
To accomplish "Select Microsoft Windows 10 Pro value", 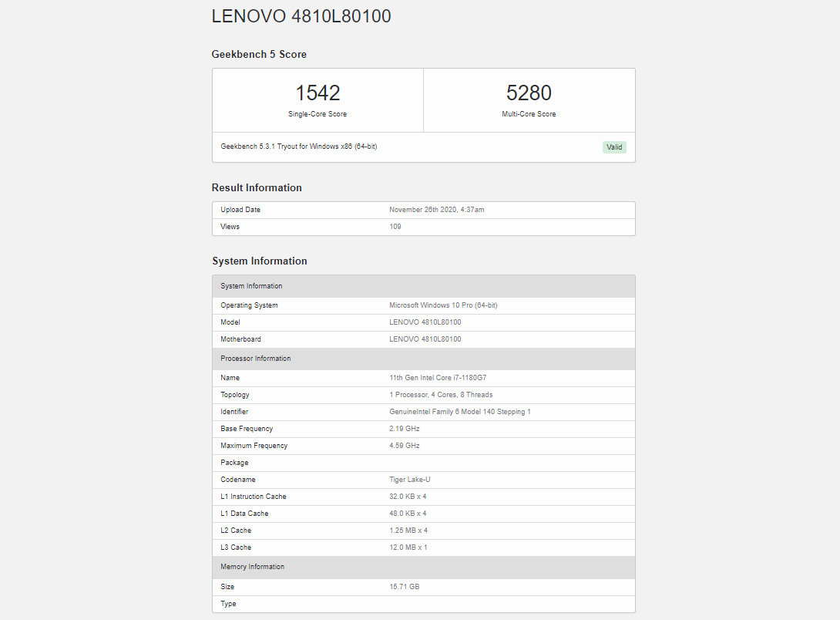I will 444,305.
